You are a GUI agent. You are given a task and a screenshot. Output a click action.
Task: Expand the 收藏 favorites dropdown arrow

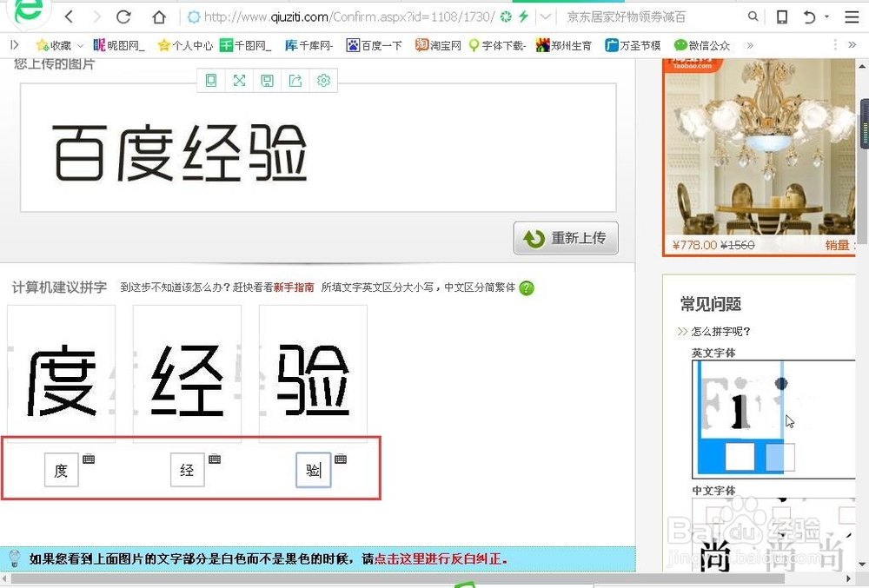click(x=80, y=44)
